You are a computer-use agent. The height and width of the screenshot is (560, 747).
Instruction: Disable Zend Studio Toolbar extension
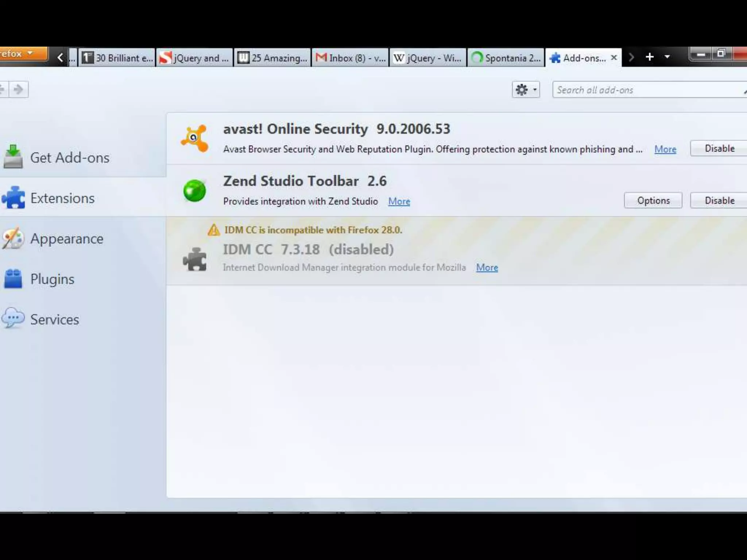point(719,201)
